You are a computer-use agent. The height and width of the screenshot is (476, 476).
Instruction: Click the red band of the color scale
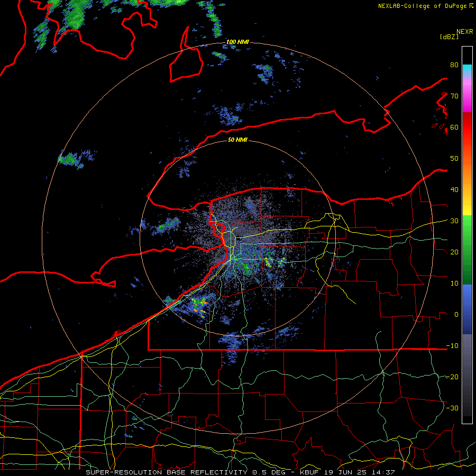pyautogui.click(x=467, y=127)
